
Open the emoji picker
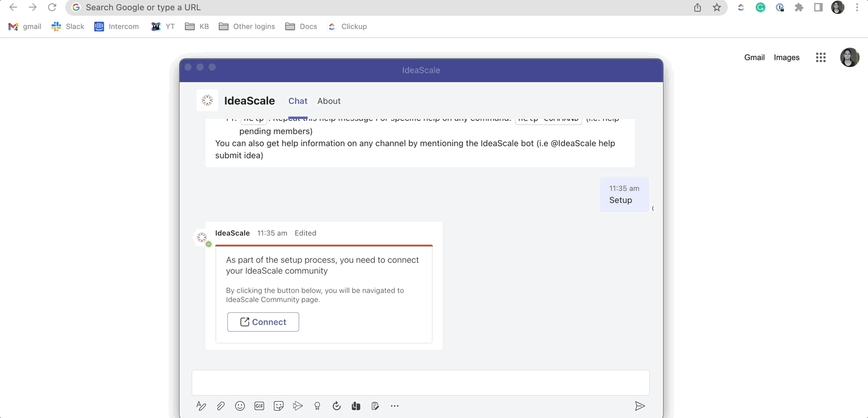click(240, 406)
